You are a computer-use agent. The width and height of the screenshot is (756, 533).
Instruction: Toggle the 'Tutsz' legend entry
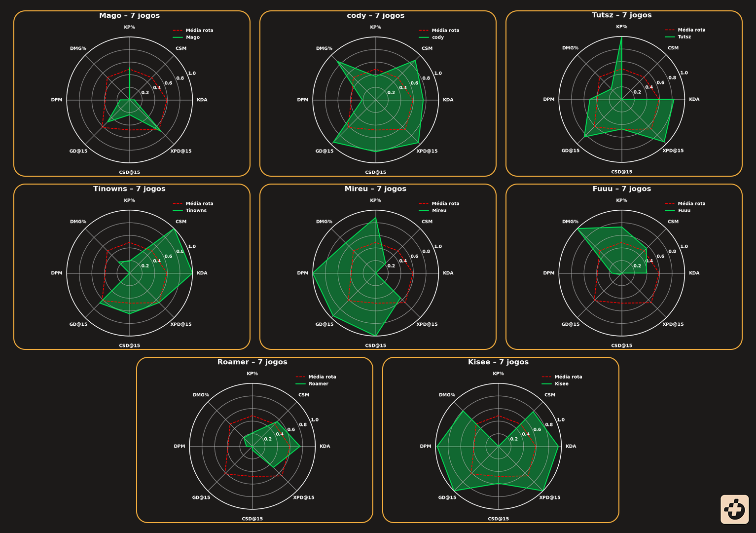684,37
